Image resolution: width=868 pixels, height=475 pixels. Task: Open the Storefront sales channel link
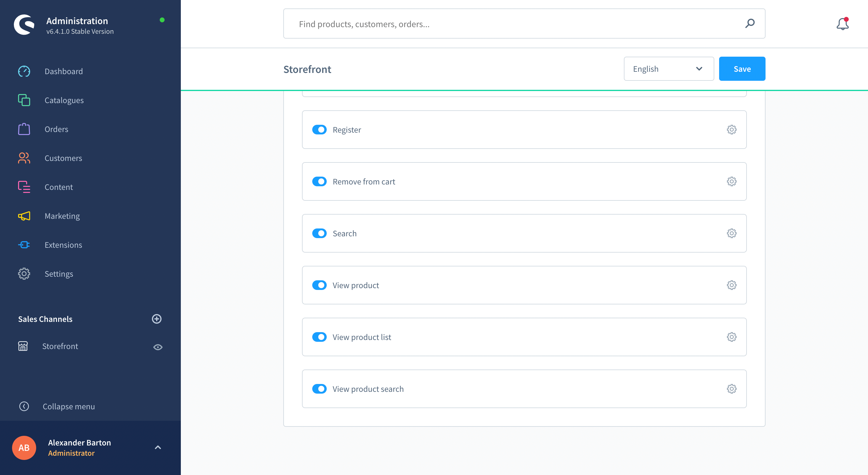pyautogui.click(x=60, y=346)
